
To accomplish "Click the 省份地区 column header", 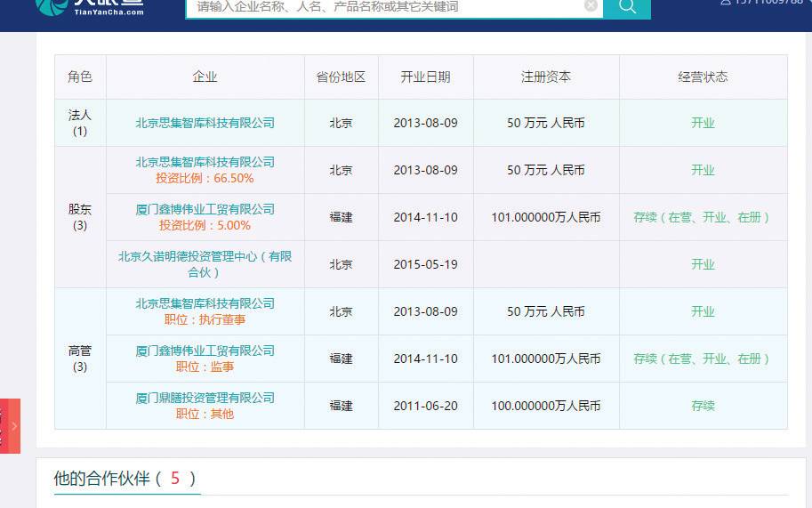I will tap(342, 77).
